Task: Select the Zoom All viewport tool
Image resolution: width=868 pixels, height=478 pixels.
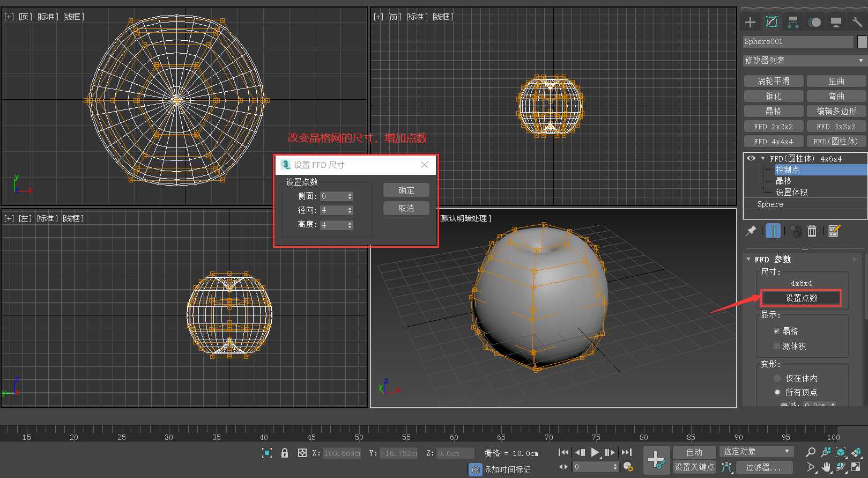Action: pos(826,452)
